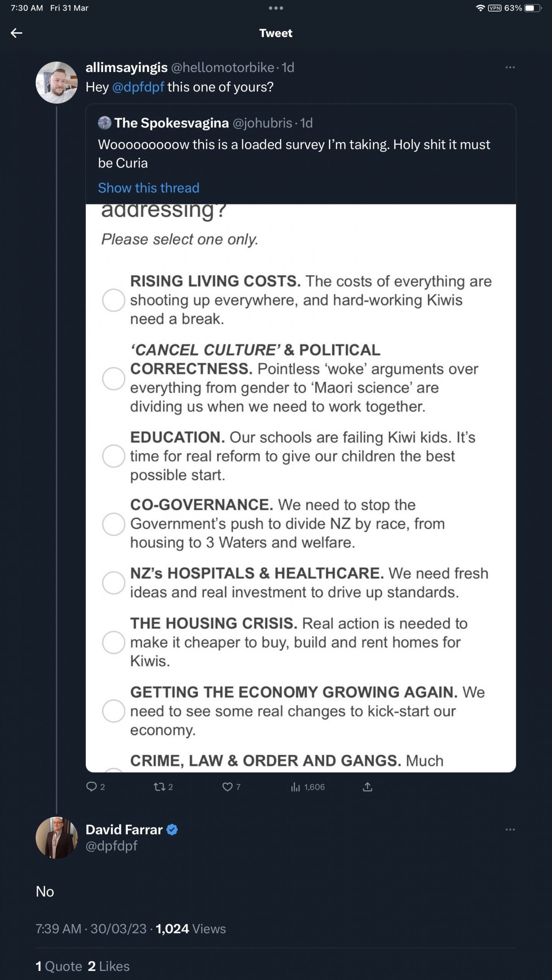Select Co-Governance radio option

(113, 524)
